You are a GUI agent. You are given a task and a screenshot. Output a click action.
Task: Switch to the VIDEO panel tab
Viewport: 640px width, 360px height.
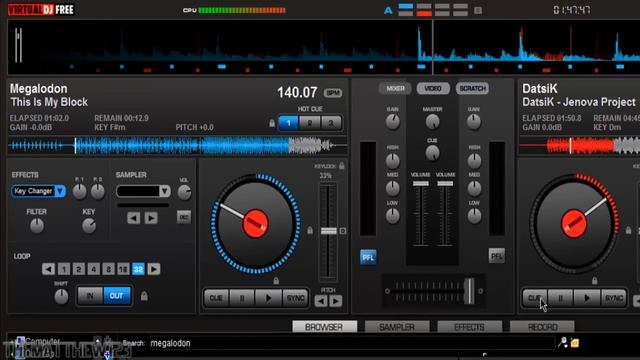coord(433,89)
